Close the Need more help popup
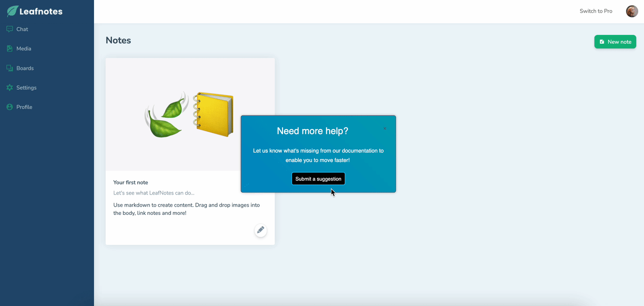This screenshot has height=306, width=644. tap(385, 129)
